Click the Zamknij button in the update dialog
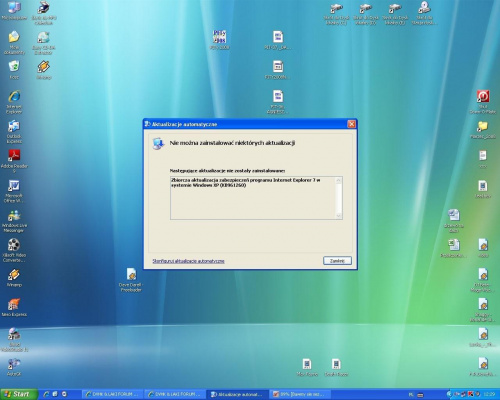Screen dimensions: 500x400 click(x=337, y=261)
